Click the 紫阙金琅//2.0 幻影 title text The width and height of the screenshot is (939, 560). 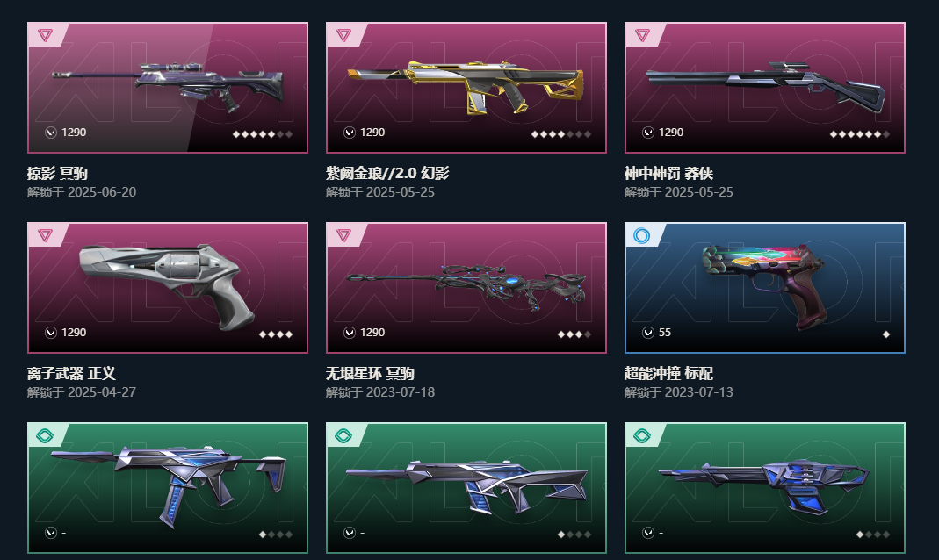pyautogui.click(x=387, y=174)
